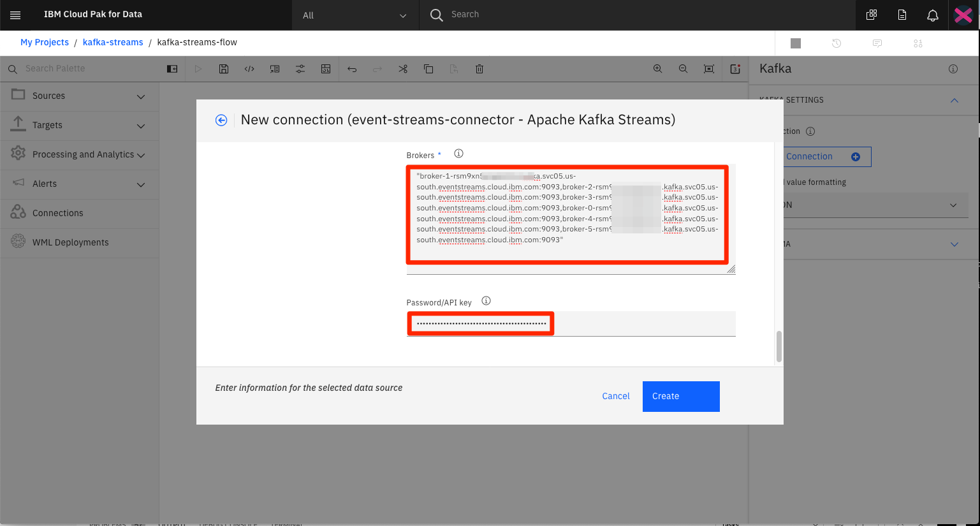Click the Brokers textarea resize handle
Image resolution: width=980 pixels, height=526 pixels.
click(x=731, y=270)
